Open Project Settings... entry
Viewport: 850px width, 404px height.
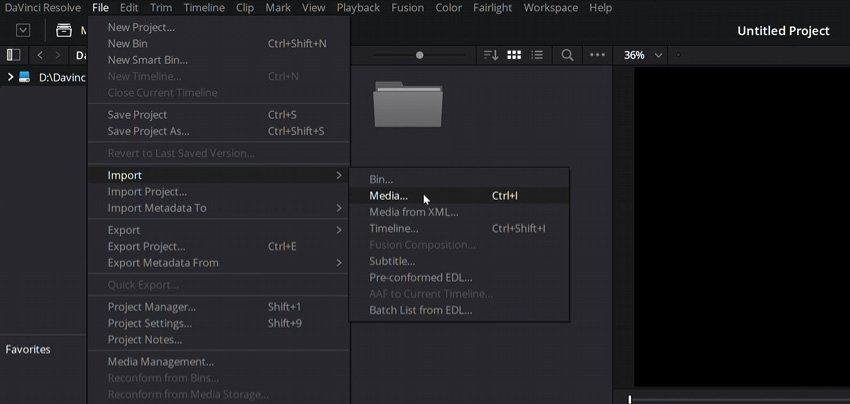tap(218, 324)
